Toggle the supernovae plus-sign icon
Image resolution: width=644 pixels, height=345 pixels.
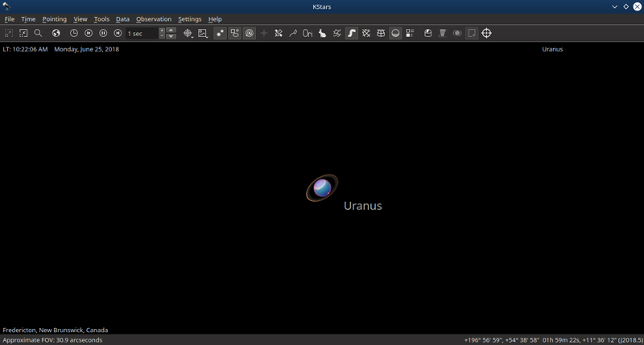coord(264,33)
